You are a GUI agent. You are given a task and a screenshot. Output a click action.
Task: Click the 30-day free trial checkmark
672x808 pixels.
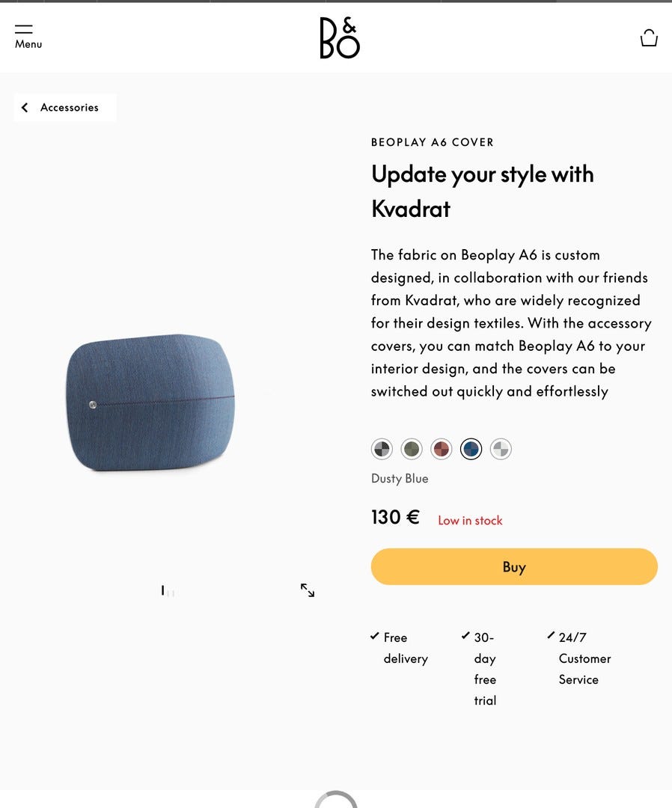465,636
